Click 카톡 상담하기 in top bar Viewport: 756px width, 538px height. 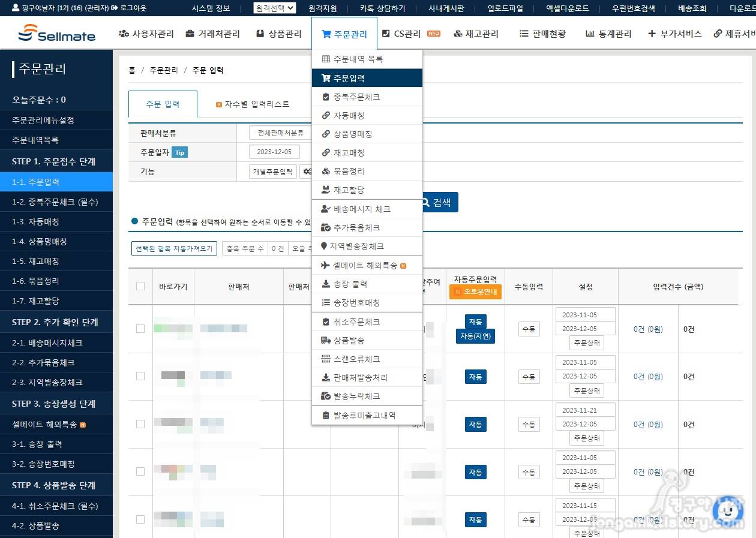(x=383, y=8)
